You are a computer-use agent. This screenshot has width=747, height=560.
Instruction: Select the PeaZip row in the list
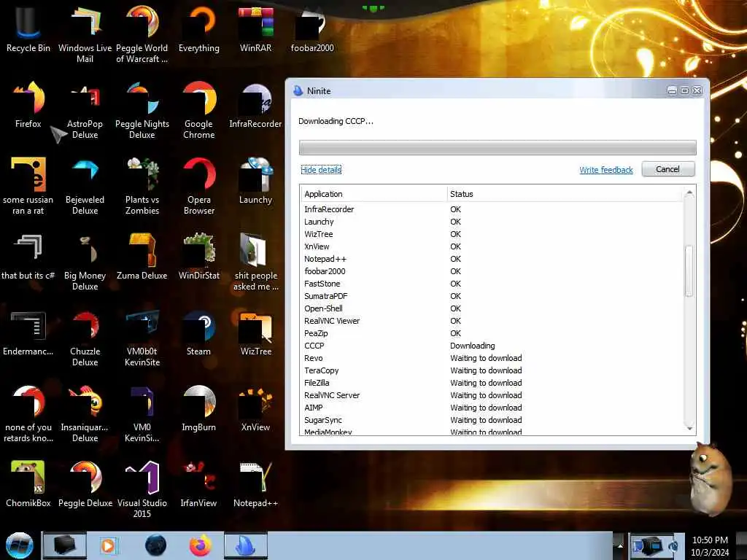click(x=492, y=333)
